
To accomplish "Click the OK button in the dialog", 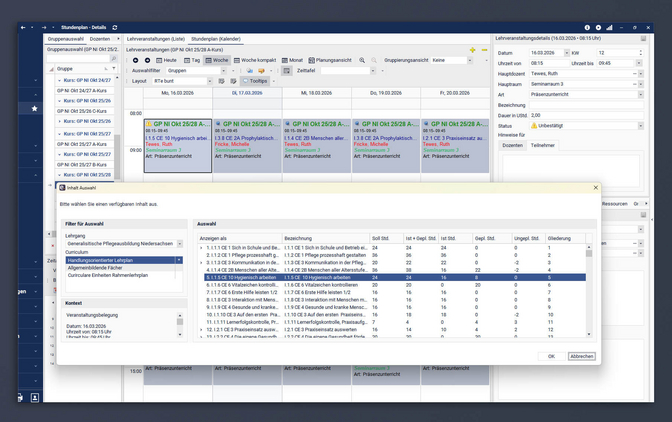I will (x=551, y=356).
